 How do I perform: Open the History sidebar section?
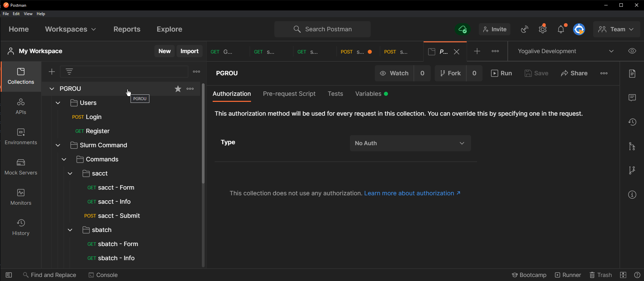pos(21,227)
